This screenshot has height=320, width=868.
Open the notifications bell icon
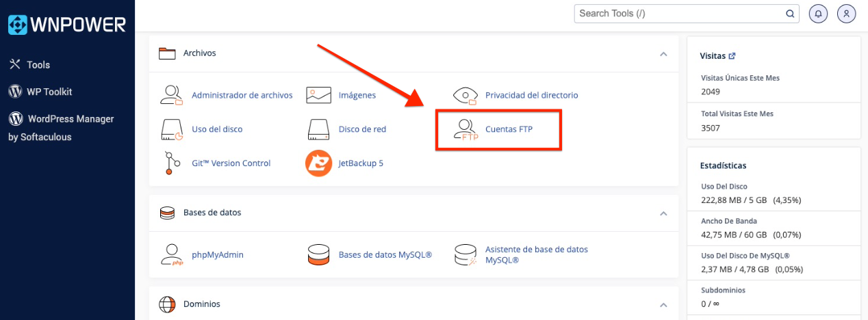pyautogui.click(x=818, y=13)
